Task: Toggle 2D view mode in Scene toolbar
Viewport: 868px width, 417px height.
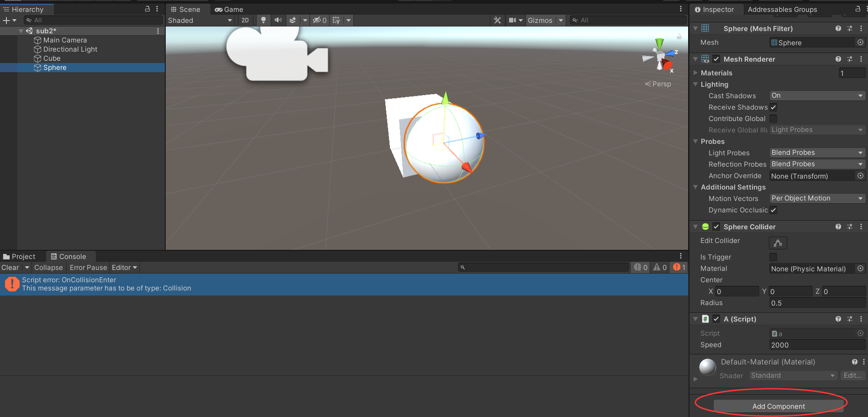Action: pos(245,20)
